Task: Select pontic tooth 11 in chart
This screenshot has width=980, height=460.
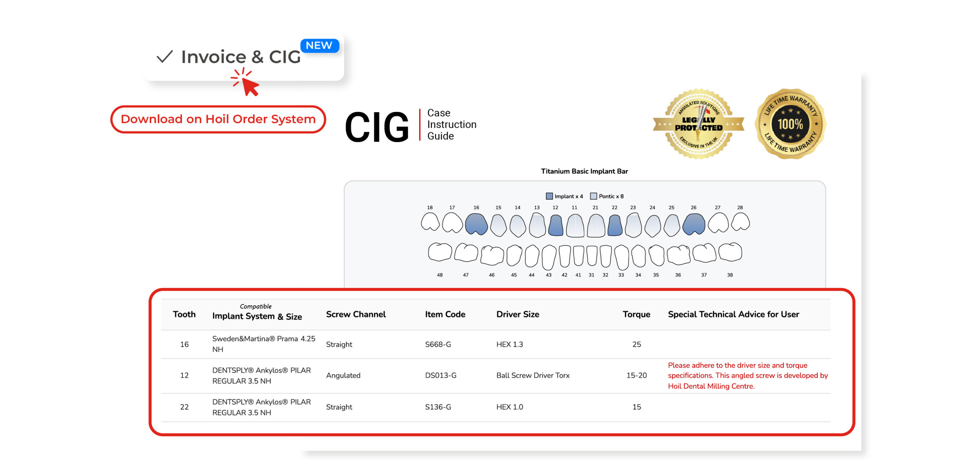Action: [x=575, y=226]
